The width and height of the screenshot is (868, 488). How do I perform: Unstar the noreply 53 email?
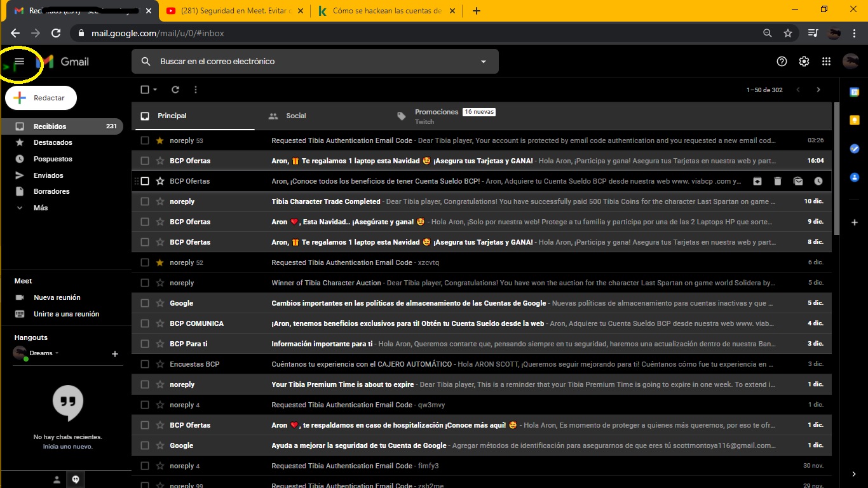coord(160,140)
